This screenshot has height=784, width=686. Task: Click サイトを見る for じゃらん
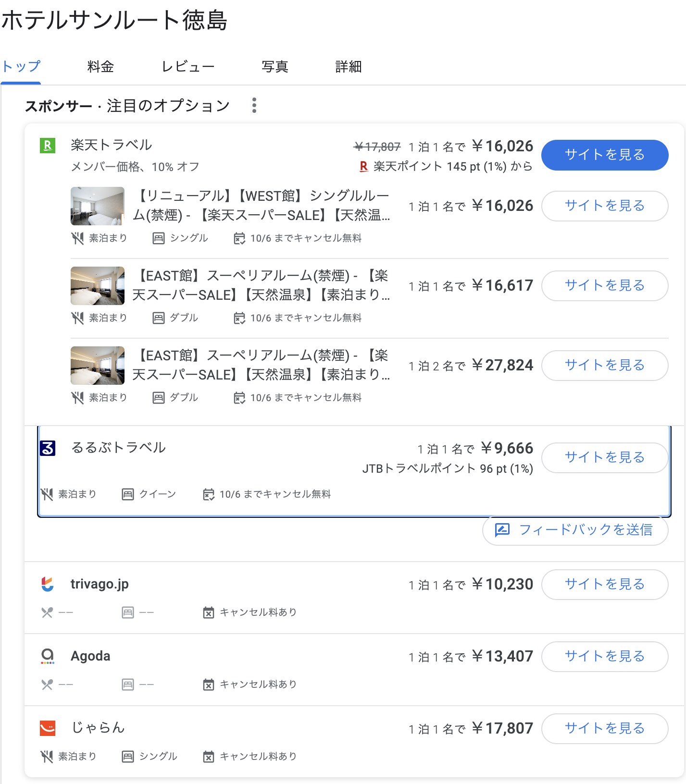point(605,728)
